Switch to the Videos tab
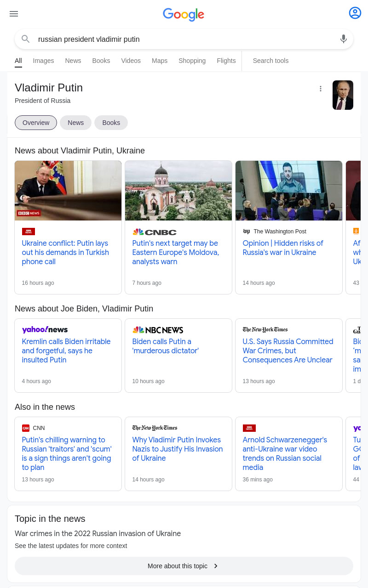 pyautogui.click(x=131, y=61)
